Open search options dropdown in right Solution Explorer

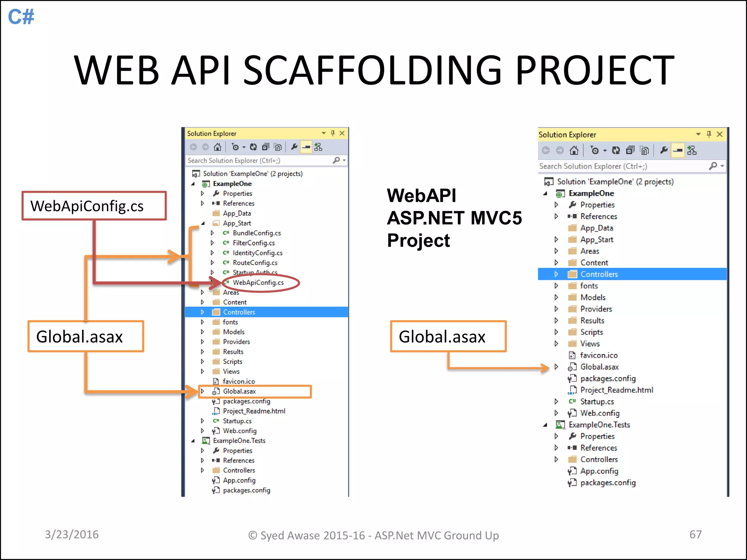(722, 166)
